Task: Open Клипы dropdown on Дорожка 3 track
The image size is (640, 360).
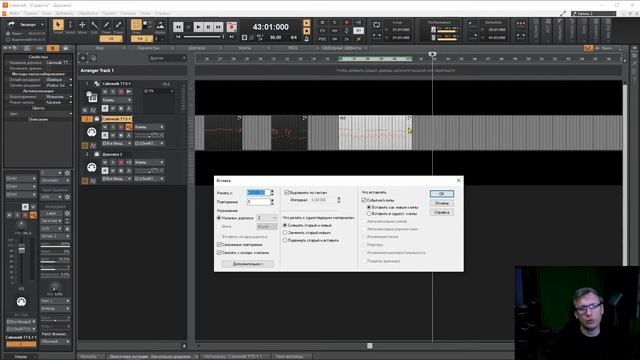Action: pos(149,162)
